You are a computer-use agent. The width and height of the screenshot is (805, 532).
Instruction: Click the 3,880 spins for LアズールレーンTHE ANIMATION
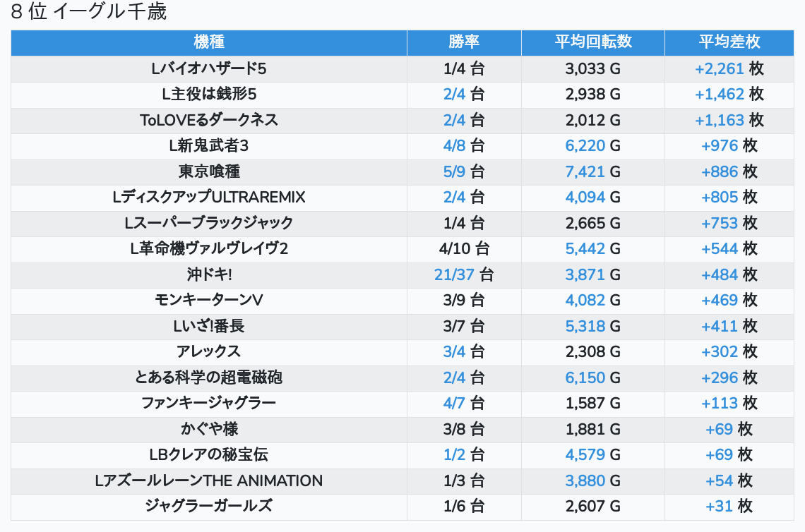[585, 480]
